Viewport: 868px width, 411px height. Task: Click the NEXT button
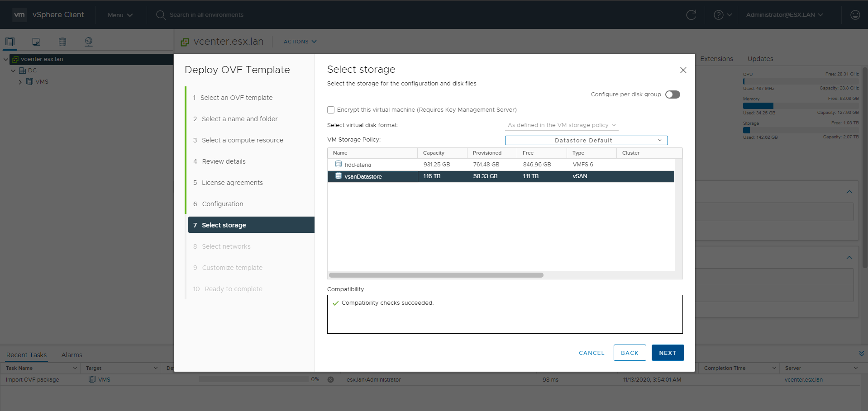[668, 353]
